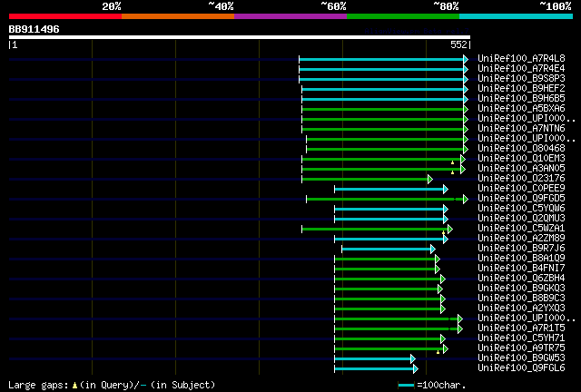
Task: Click the green ~80% identity legend segment
Action: pyautogui.click(x=403, y=16)
